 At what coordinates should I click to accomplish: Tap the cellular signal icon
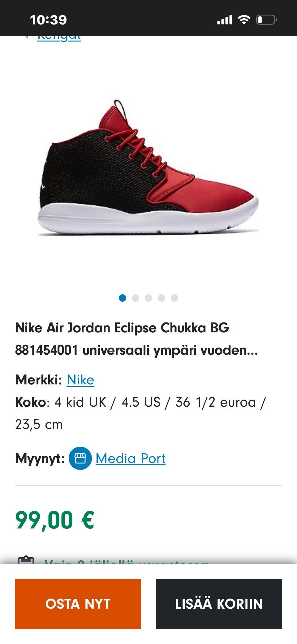pyautogui.click(x=225, y=20)
